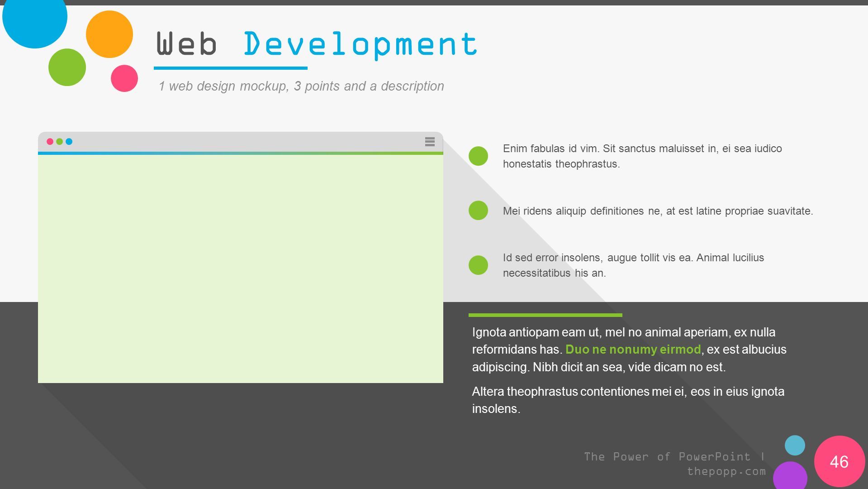Click the pink slide number 46 circle
The width and height of the screenshot is (868, 489).
(x=840, y=461)
